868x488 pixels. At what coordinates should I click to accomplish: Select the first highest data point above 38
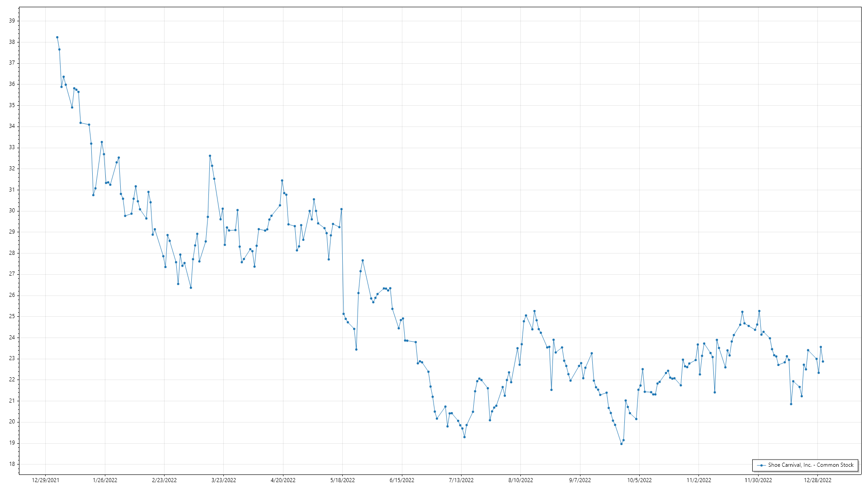pos(57,37)
